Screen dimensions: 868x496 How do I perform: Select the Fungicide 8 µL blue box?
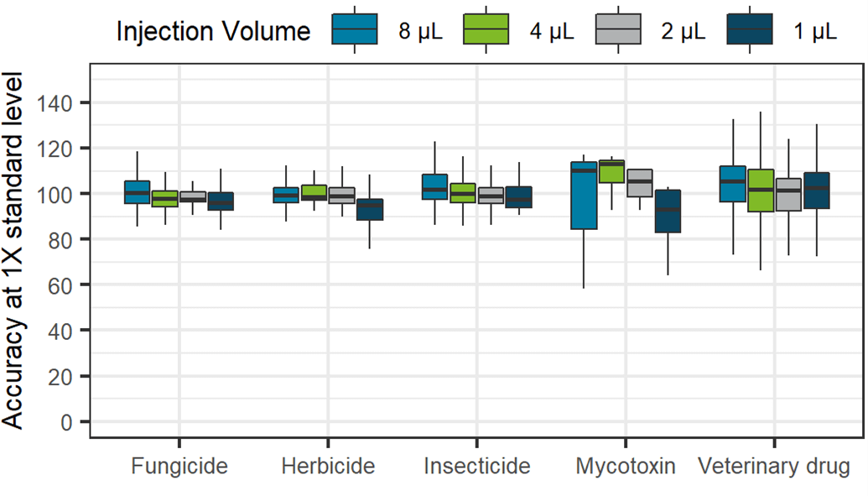138,192
